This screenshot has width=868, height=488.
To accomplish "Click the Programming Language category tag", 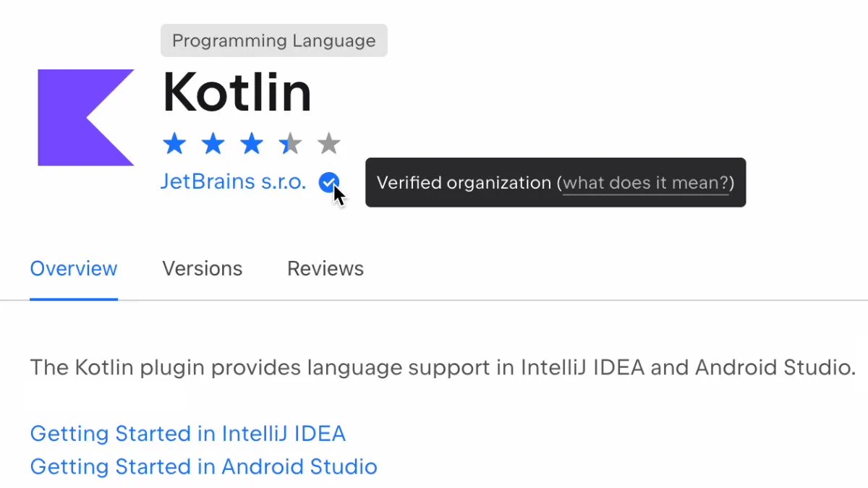I will (274, 40).
